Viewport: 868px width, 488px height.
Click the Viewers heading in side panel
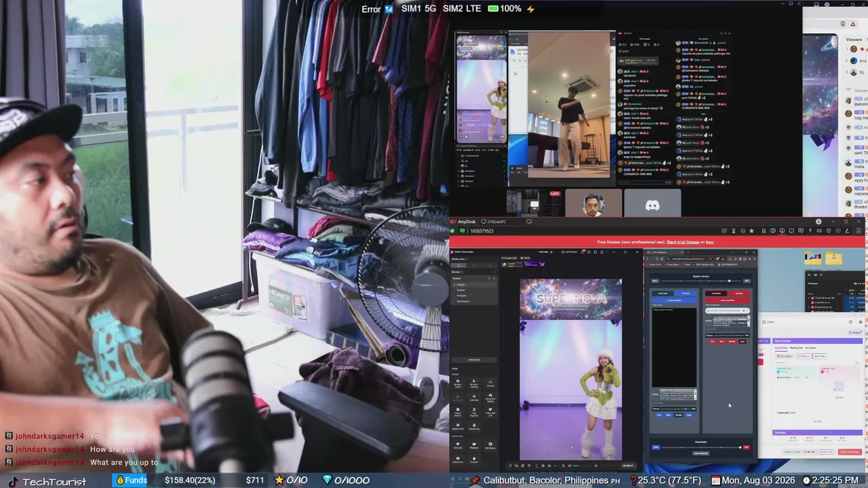[854, 40]
